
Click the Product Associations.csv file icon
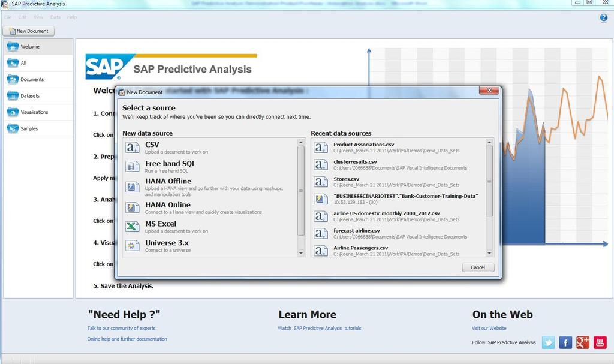pyautogui.click(x=321, y=147)
